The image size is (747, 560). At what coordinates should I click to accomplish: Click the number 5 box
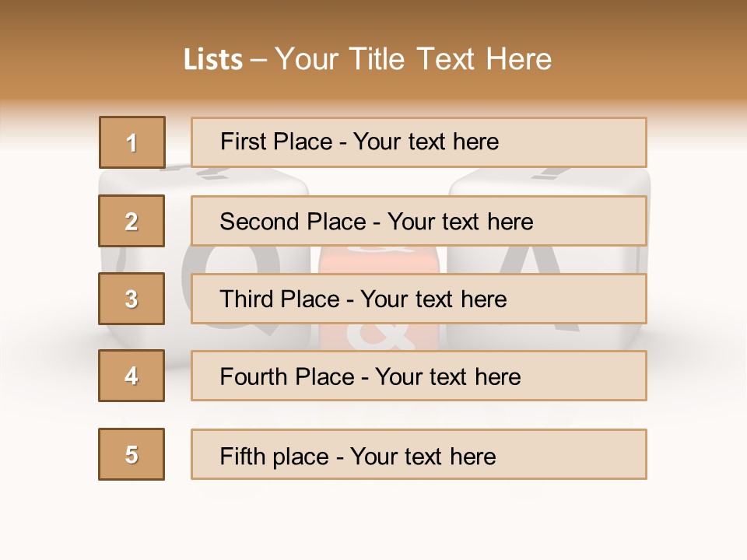[x=132, y=454]
